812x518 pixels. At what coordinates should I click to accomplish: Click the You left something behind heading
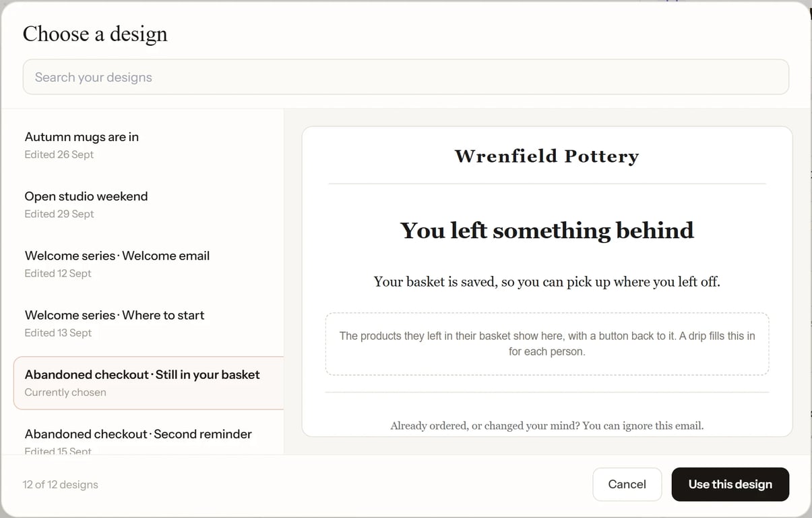point(546,231)
